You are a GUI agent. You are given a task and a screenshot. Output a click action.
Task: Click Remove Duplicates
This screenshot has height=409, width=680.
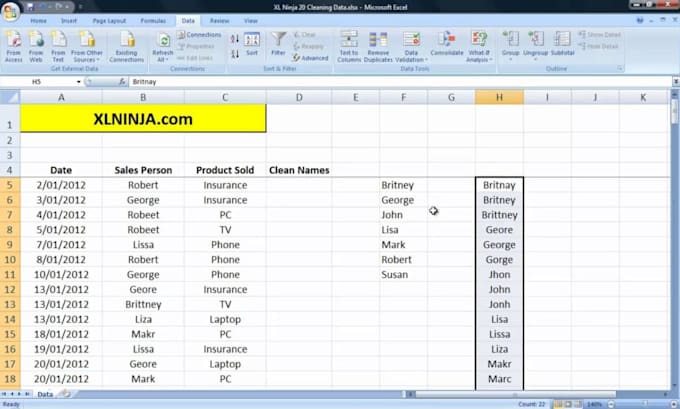point(378,47)
